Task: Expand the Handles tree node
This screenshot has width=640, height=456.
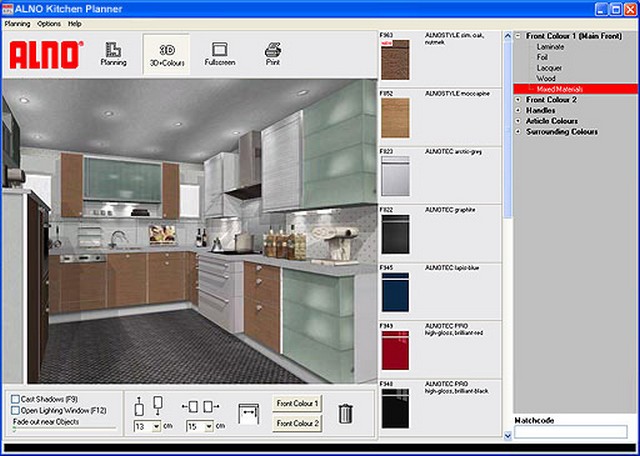Action: click(518, 110)
